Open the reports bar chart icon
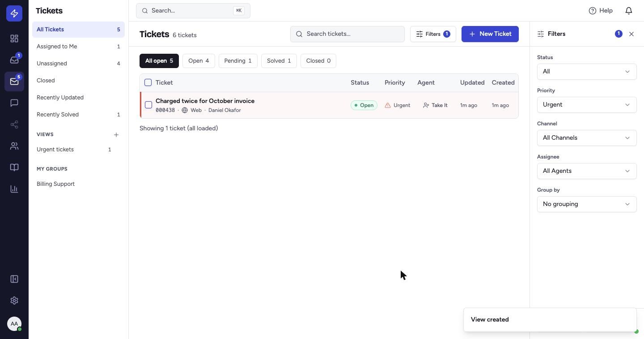This screenshot has width=644, height=339. [x=14, y=189]
